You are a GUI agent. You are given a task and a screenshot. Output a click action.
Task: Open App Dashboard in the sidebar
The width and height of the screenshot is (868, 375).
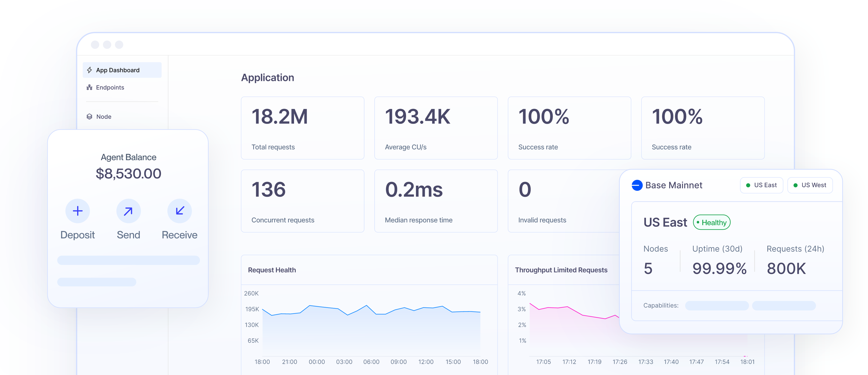coord(122,70)
